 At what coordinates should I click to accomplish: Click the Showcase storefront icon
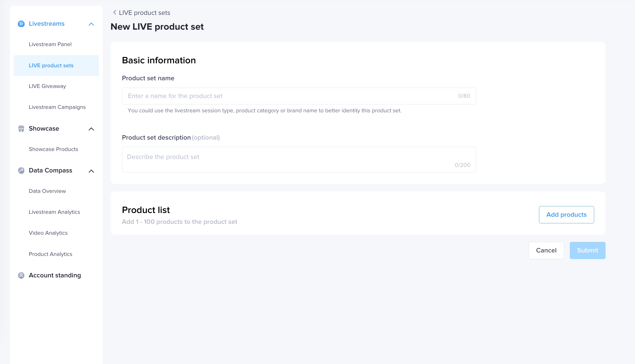[x=21, y=129]
